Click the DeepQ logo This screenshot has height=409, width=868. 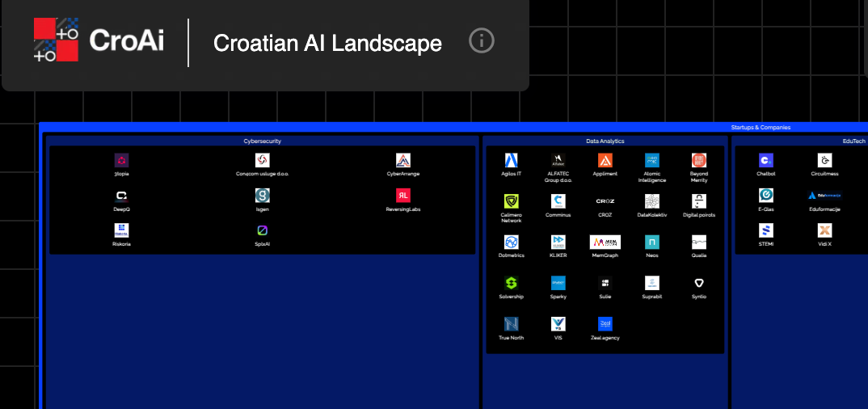[x=122, y=196]
